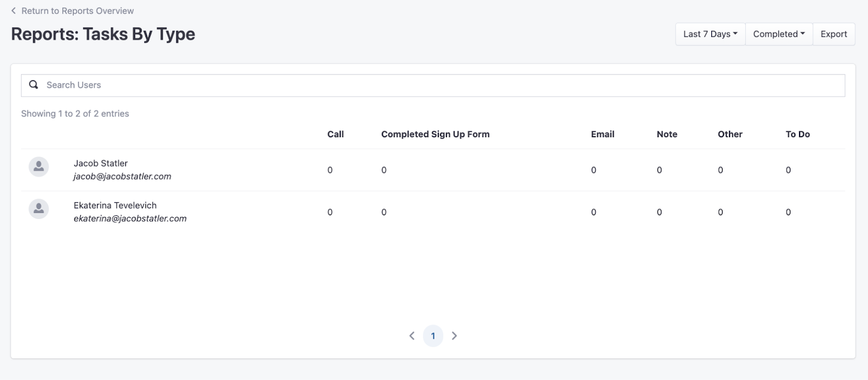Go to next page arrow
Image resolution: width=868 pixels, height=380 pixels.
pyautogui.click(x=455, y=336)
